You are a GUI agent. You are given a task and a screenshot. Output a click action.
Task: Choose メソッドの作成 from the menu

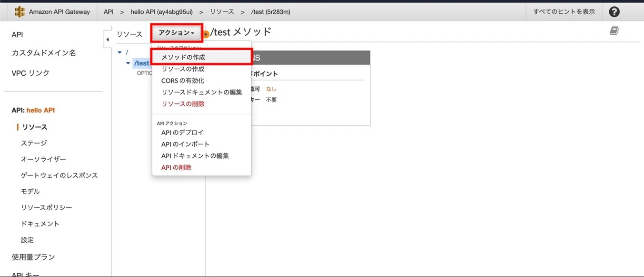[201, 57]
